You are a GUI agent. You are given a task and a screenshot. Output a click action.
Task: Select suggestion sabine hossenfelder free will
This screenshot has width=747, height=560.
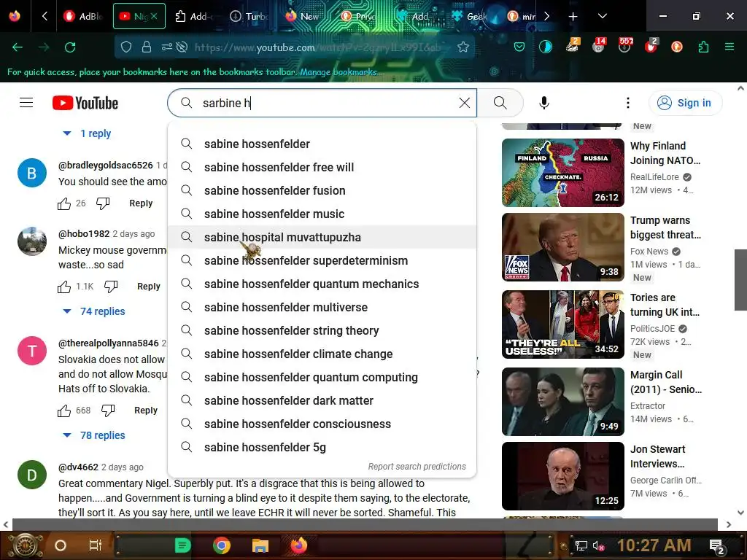322,167
